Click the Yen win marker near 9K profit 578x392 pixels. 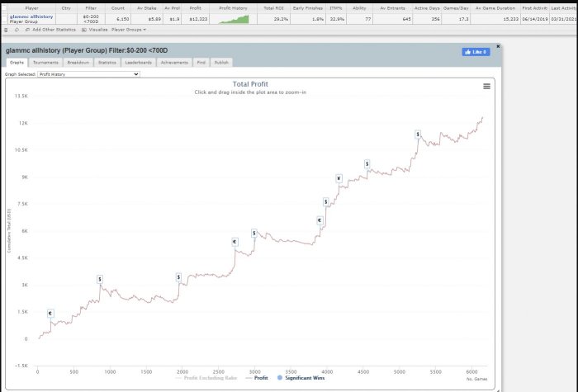click(x=339, y=179)
